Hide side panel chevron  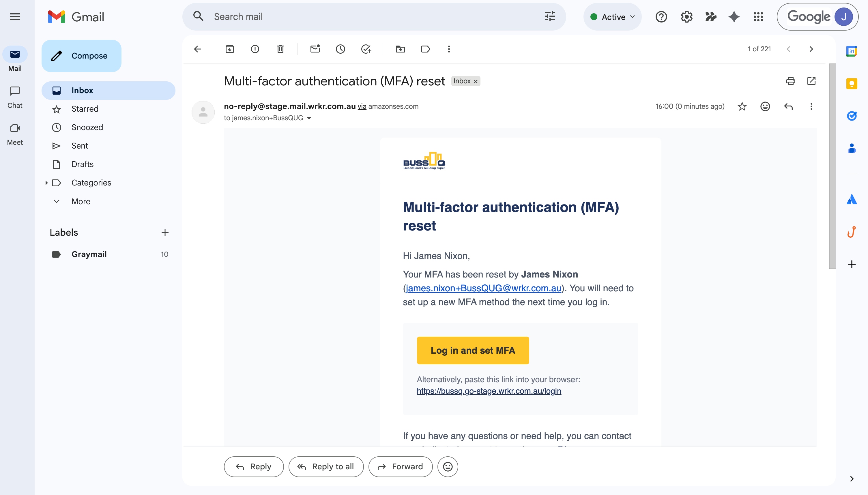(851, 479)
